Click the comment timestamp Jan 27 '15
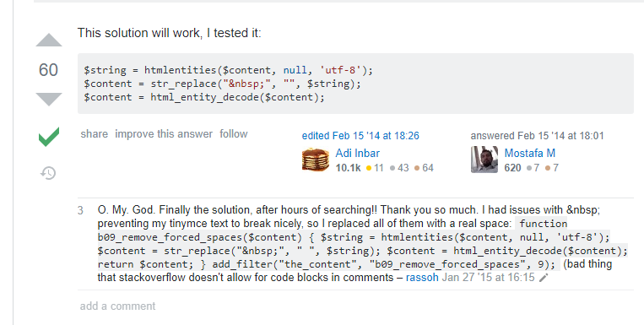Viewport: 644px width, 325px height. point(489,278)
